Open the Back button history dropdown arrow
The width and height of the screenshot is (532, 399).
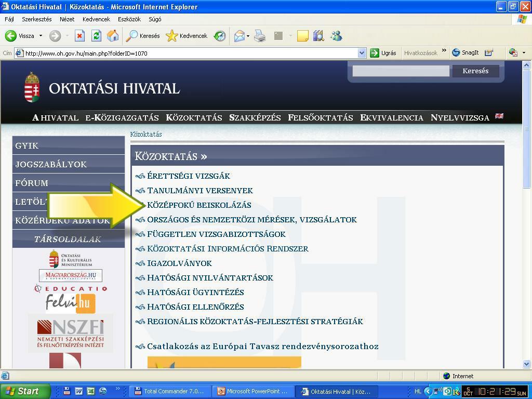tap(41, 36)
